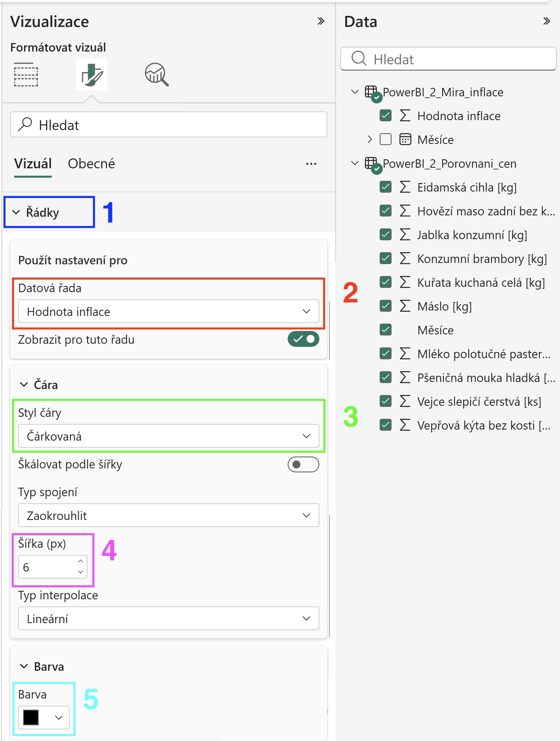Open the Typ spojení dropdown
The image size is (560, 741).
(168, 515)
